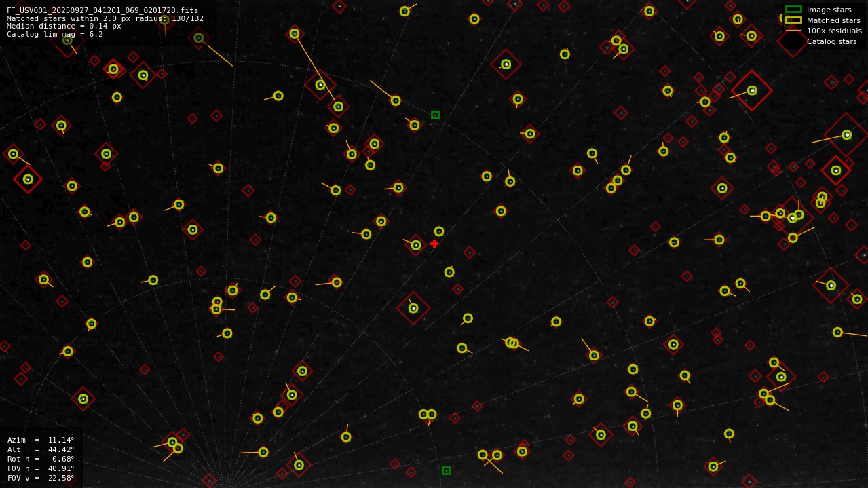
Task: Click the FF_USV001 .fits file name text
Action: click(102, 10)
